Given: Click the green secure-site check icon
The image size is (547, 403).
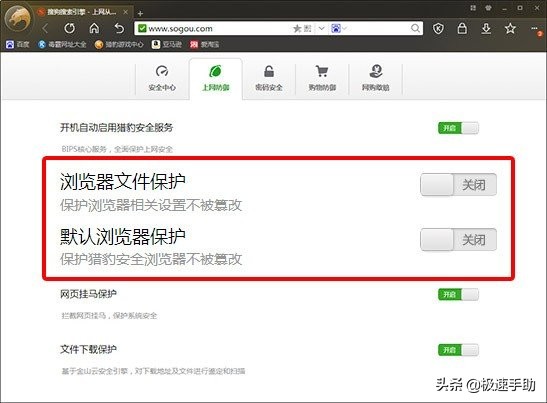Looking at the screenshot, I should click(142, 28).
